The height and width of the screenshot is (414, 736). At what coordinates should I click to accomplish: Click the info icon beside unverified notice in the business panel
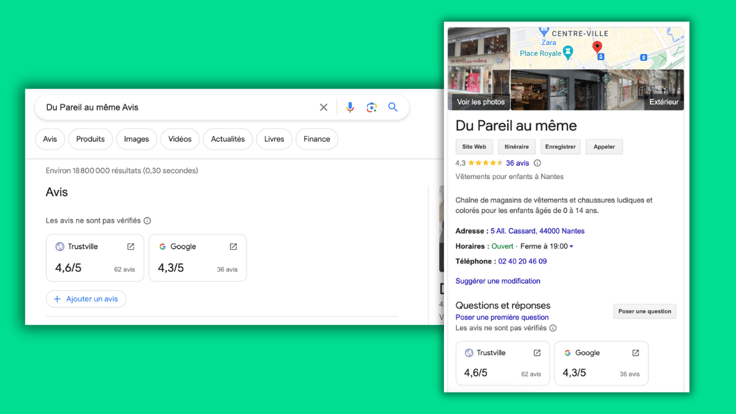point(553,328)
